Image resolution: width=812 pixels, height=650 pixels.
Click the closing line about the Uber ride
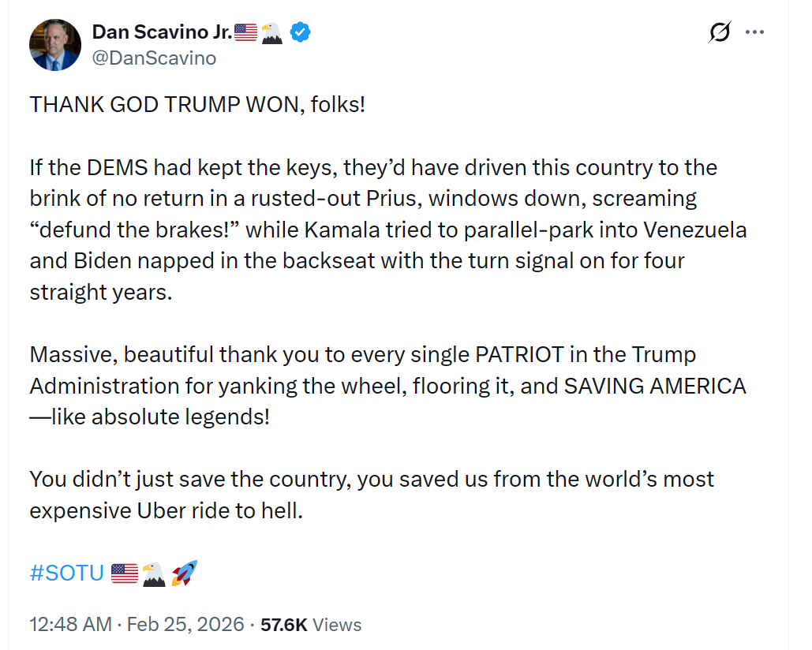click(371, 495)
